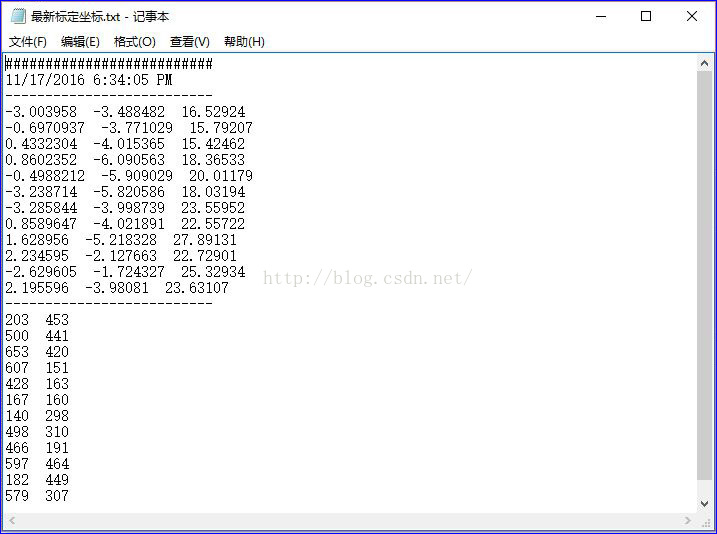Click the window resize grip corner
Viewport: 717px width, 534px height.
coord(705,521)
